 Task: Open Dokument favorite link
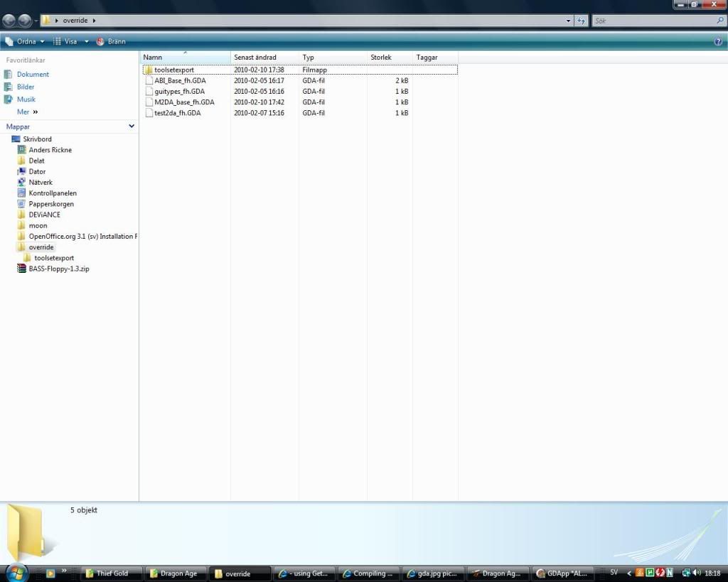pos(33,75)
